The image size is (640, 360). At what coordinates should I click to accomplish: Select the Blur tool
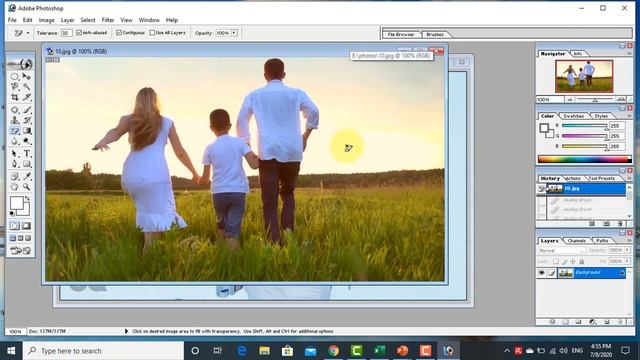(15, 141)
